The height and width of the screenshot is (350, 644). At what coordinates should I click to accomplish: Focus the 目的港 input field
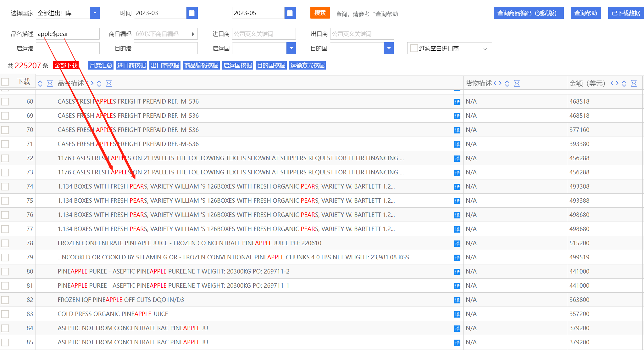(x=166, y=48)
